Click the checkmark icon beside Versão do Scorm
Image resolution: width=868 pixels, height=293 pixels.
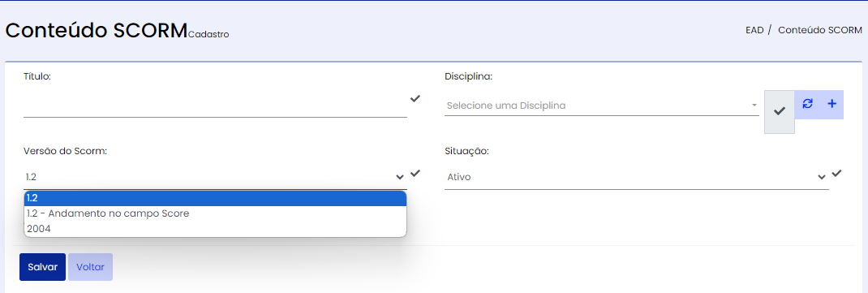[x=415, y=174]
